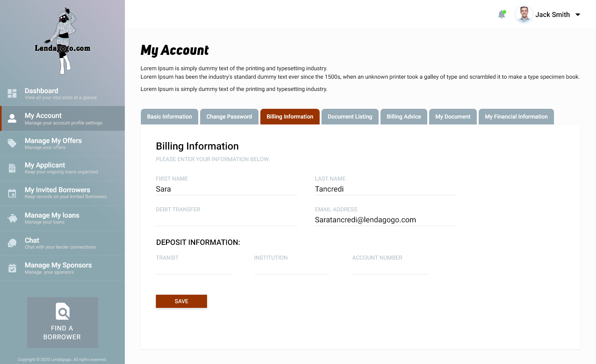Expand the Jack Smith user dropdown arrow

tap(578, 15)
